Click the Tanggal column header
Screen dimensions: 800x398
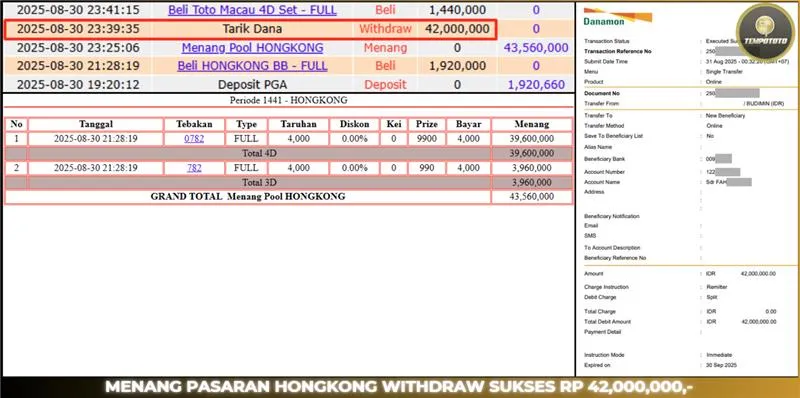tap(96, 124)
